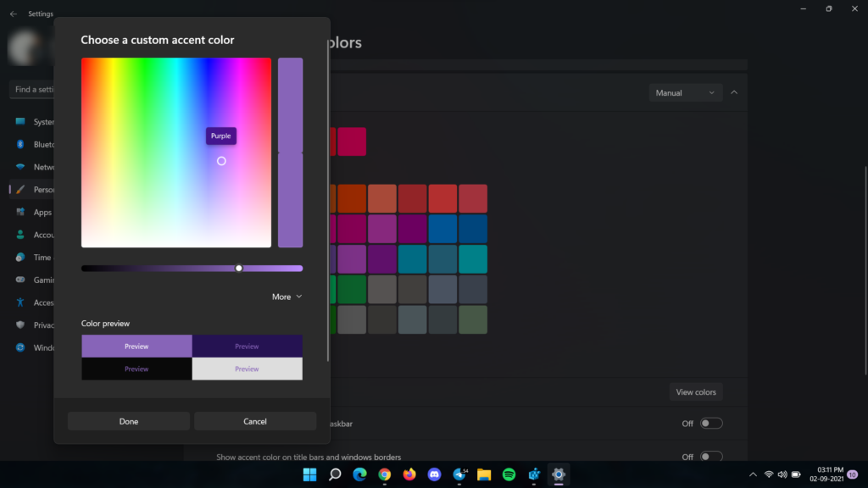
Task: Open Discord from taskbar
Action: tap(435, 474)
